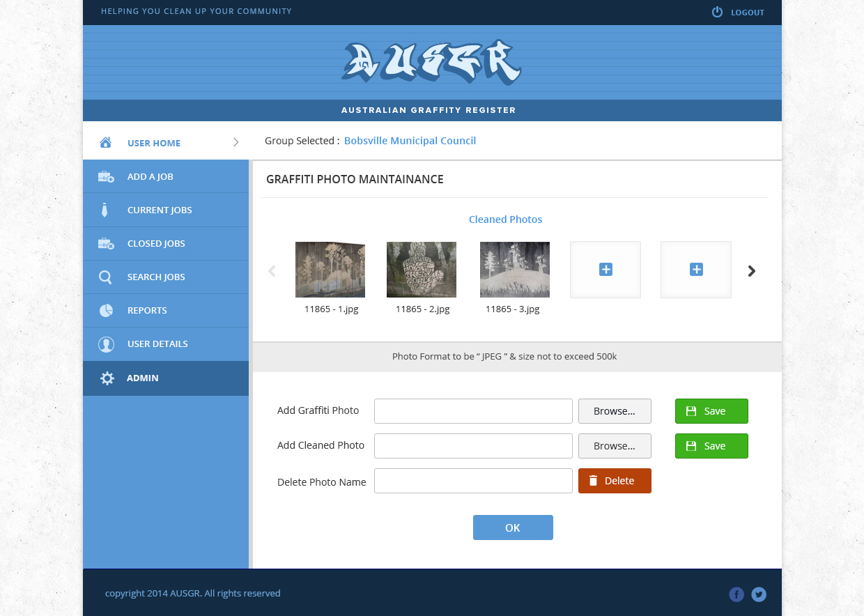Image resolution: width=864 pixels, height=616 pixels.
Task: Select thumbnail 11865 - 2.jpg
Action: (x=422, y=270)
